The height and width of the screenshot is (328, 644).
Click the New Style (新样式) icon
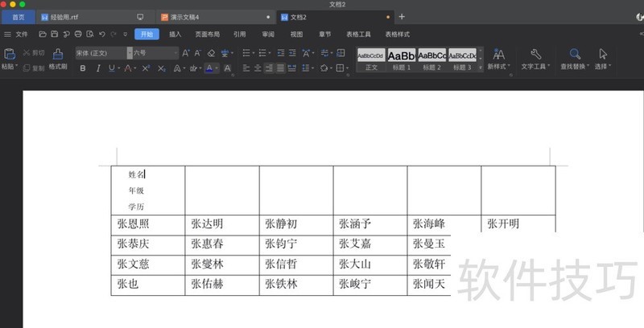(498, 54)
